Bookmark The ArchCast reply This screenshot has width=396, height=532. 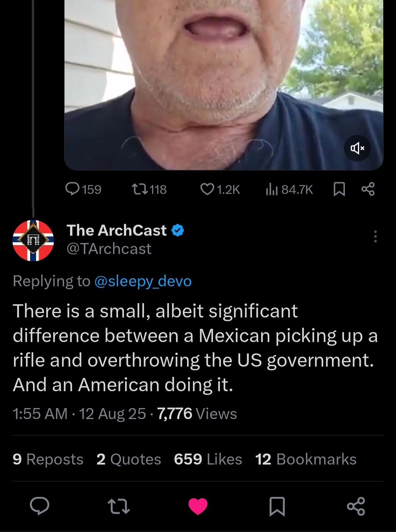tap(277, 506)
